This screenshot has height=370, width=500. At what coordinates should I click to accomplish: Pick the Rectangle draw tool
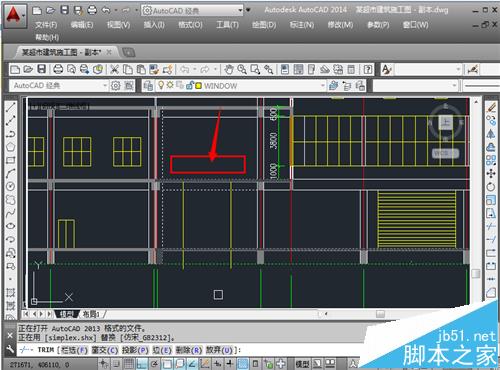(x=10, y=160)
